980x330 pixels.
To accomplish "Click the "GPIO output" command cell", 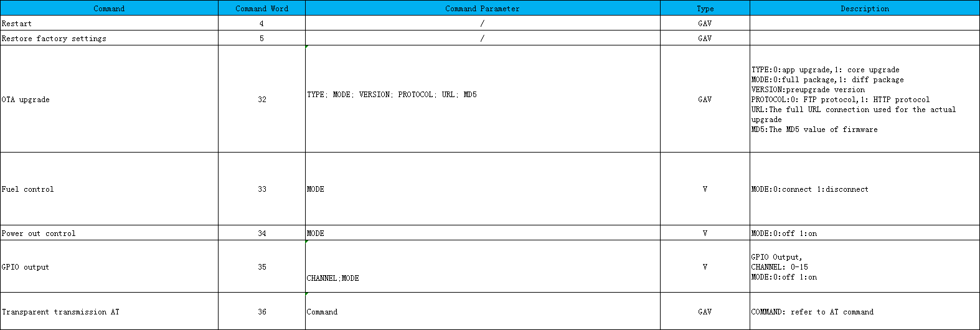I will (x=109, y=266).
